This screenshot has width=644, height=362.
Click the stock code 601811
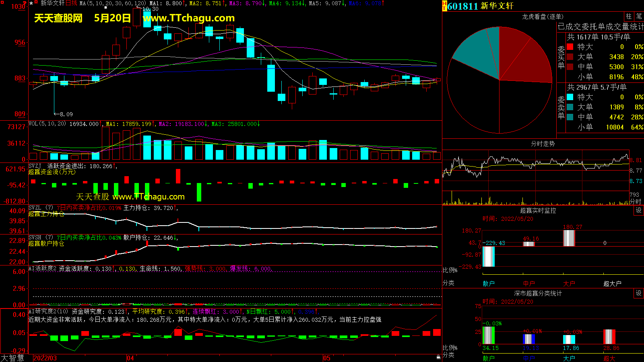[462, 6]
